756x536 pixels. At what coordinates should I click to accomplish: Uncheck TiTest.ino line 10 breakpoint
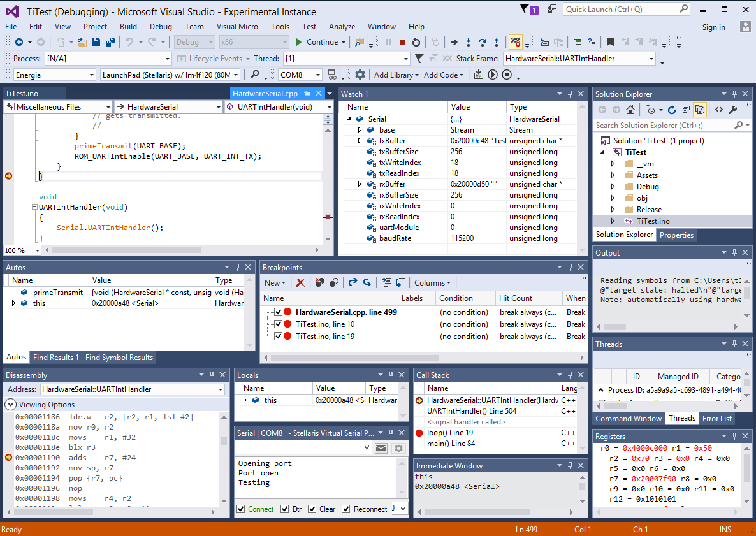[x=278, y=324]
